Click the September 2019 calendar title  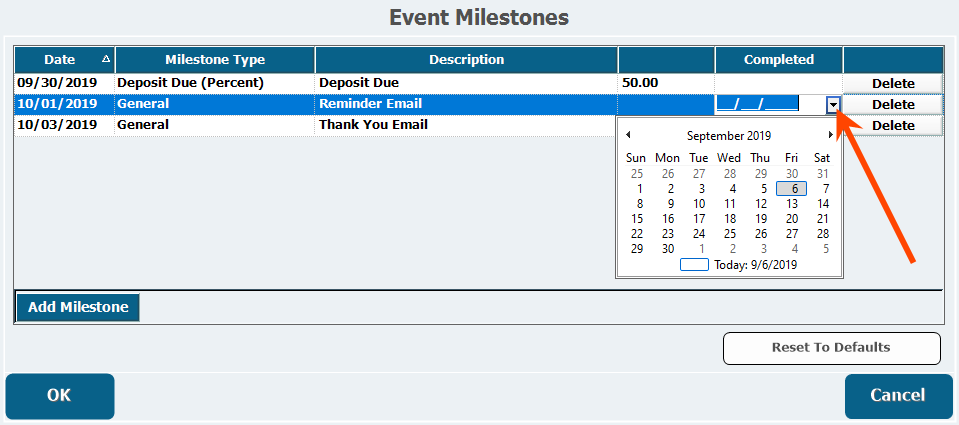point(729,135)
